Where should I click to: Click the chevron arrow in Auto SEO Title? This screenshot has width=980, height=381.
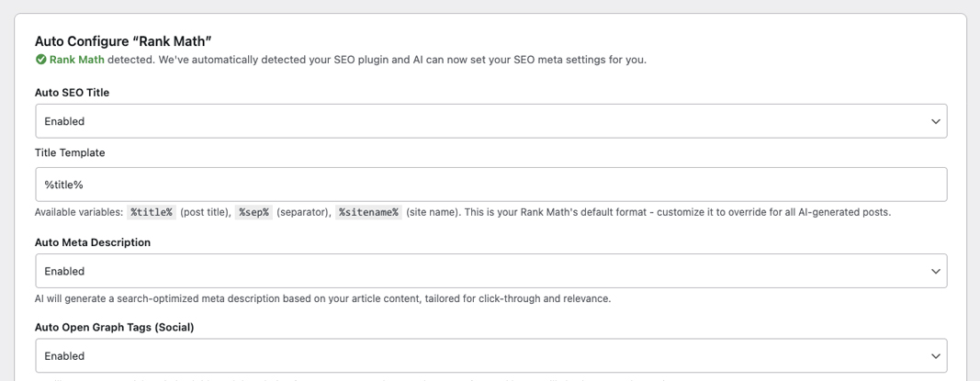pos(935,121)
